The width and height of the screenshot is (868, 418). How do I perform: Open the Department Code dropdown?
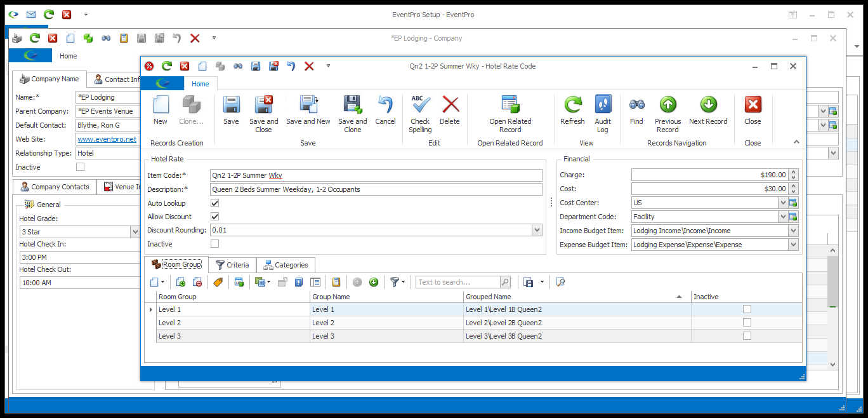point(782,217)
